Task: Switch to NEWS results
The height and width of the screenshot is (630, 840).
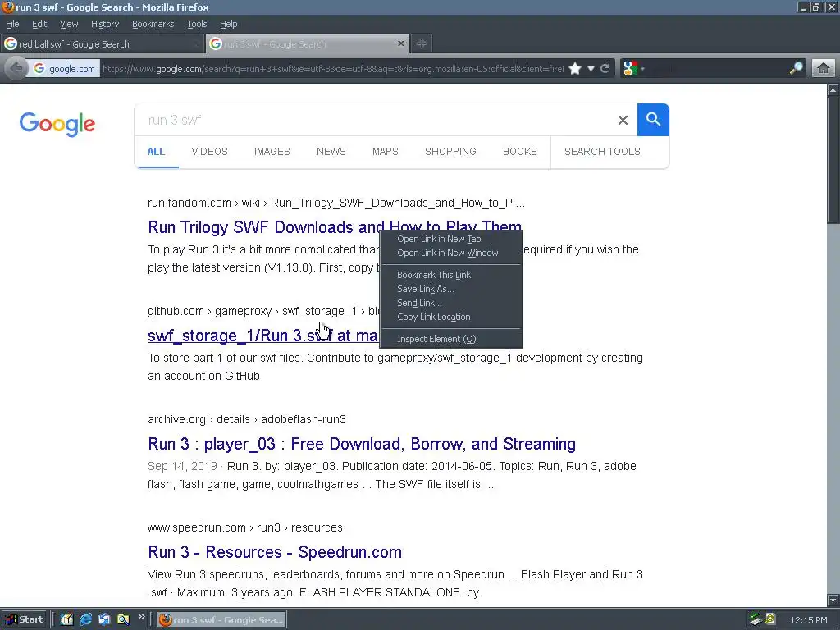Action: point(331,152)
